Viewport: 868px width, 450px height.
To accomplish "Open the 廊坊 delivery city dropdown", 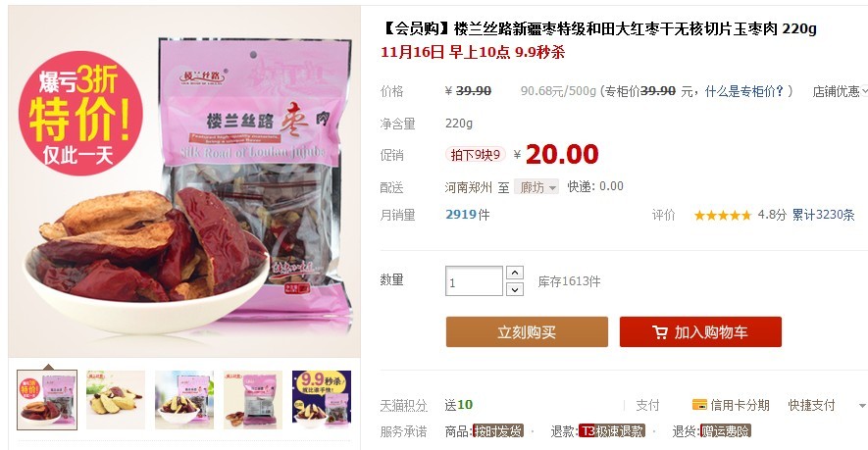I will (x=536, y=187).
